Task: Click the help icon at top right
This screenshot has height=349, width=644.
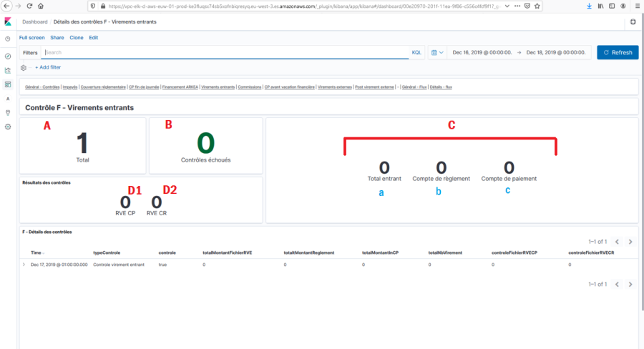Action: click(x=633, y=22)
